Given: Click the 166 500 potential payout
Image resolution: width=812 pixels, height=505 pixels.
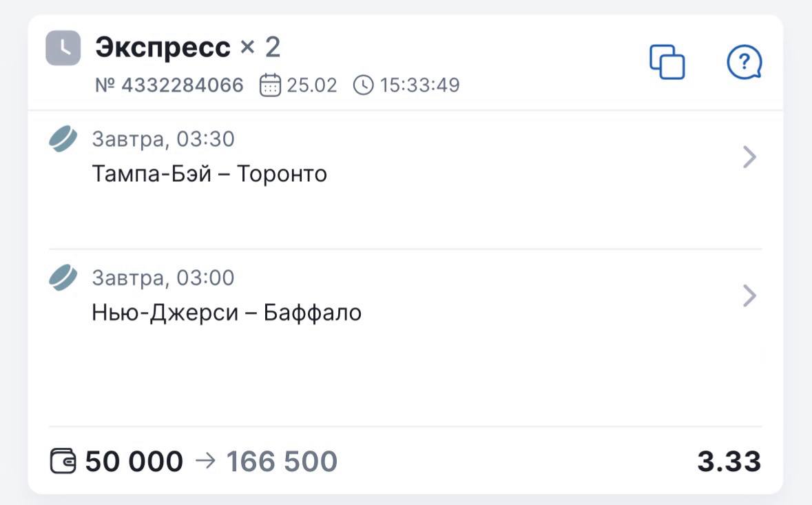Looking at the screenshot, I should [282, 462].
